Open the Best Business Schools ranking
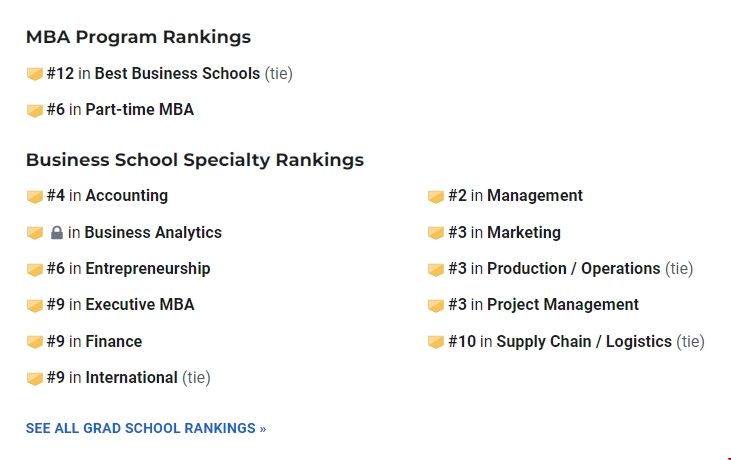The height and width of the screenshot is (460, 731). click(177, 74)
